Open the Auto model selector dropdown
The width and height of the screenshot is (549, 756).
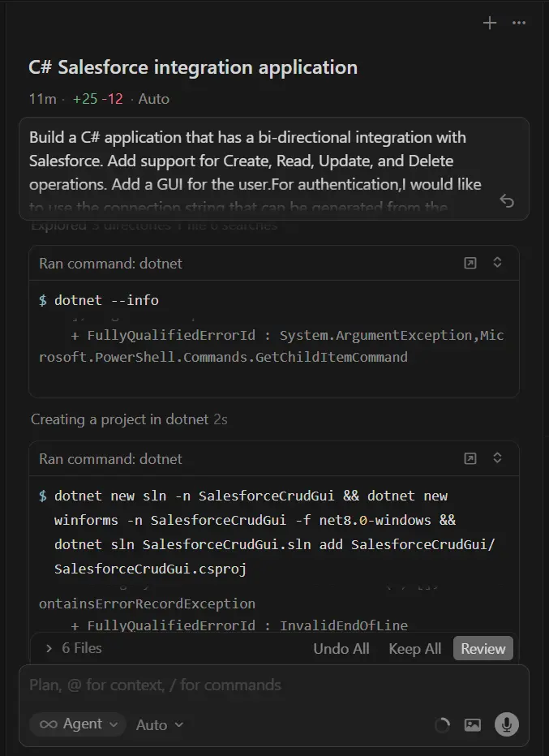click(160, 725)
